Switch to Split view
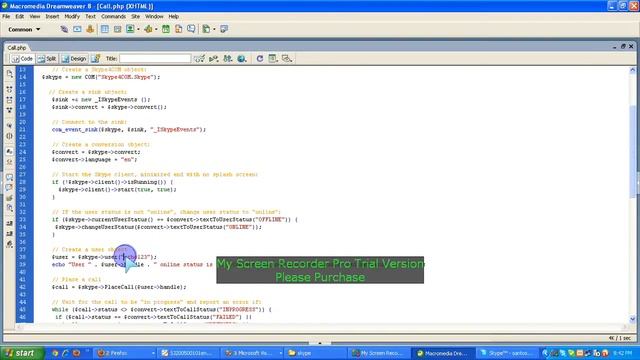This screenshot has width=640, height=360. pyautogui.click(x=47, y=59)
